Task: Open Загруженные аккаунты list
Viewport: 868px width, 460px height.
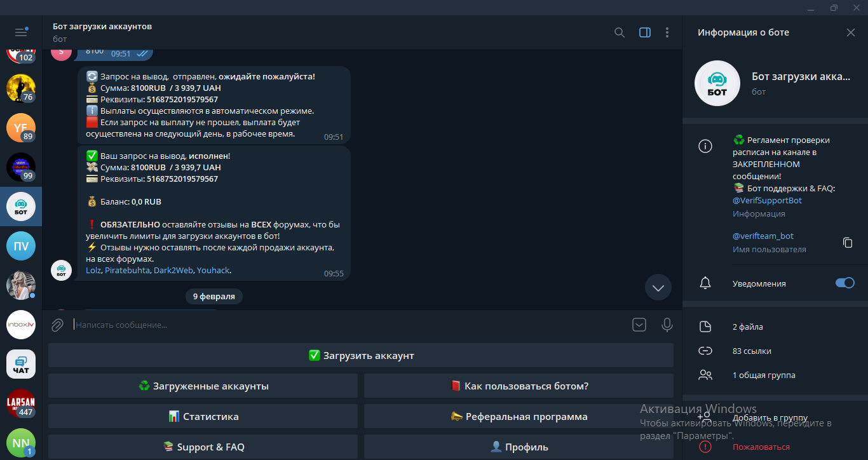Action: (203, 386)
